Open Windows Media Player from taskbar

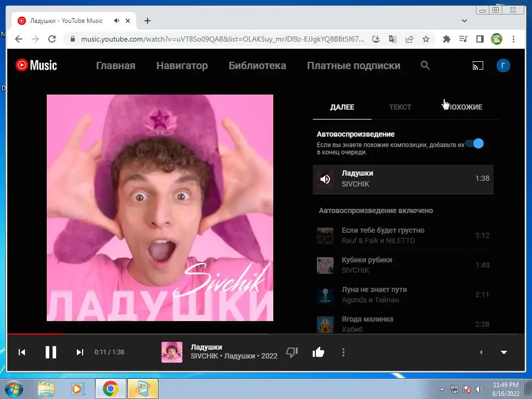click(x=77, y=389)
